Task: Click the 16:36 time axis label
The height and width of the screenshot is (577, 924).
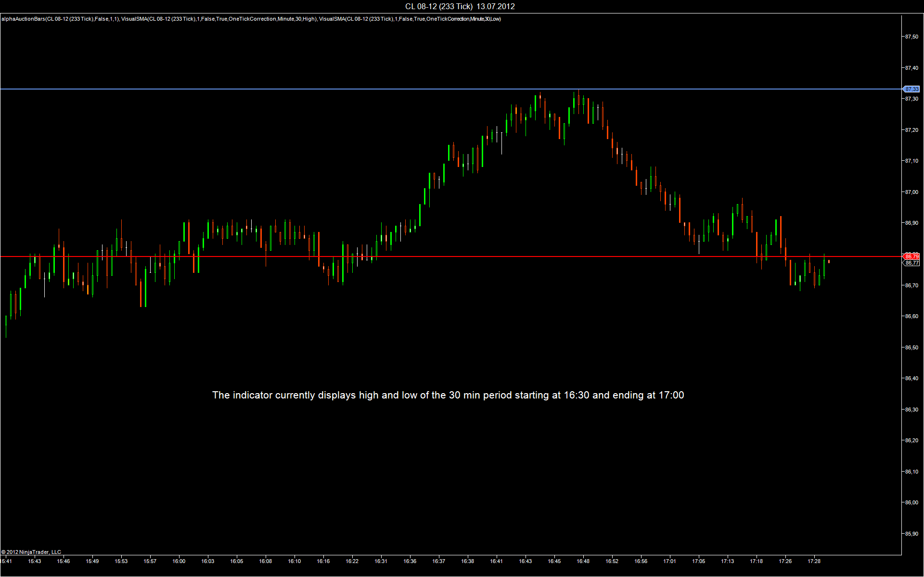Action: [x=410, y=561]
